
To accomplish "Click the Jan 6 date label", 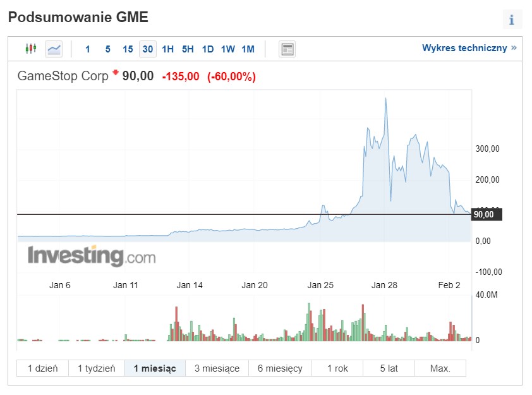I will coord(60,285).
